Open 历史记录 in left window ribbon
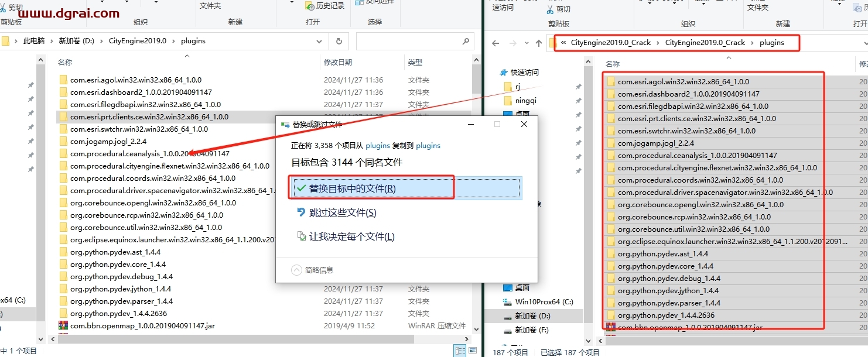868x357 pixels. (325, 6)
